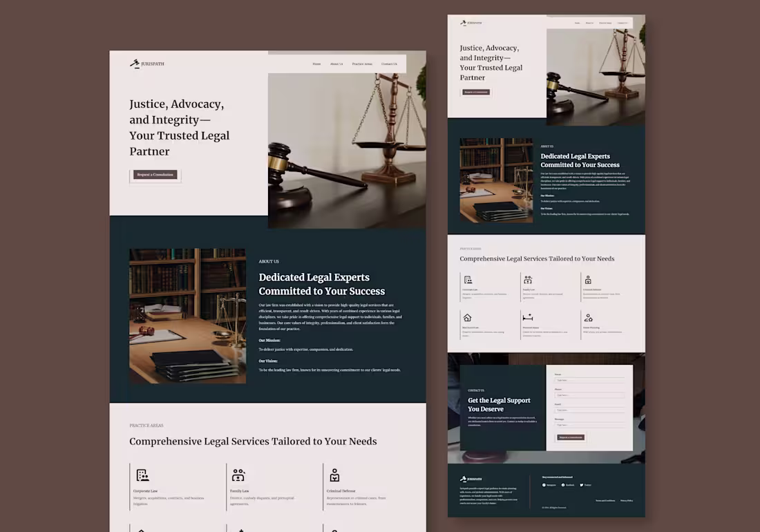Open the Privacy Policy link
This screenshot has width=760, height=532.
pos(627,501)
